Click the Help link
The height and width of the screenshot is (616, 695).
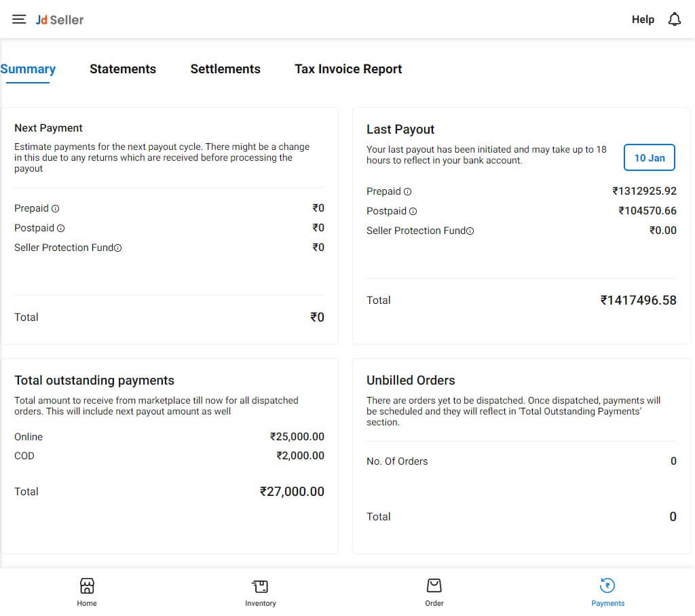pos(643,19)
